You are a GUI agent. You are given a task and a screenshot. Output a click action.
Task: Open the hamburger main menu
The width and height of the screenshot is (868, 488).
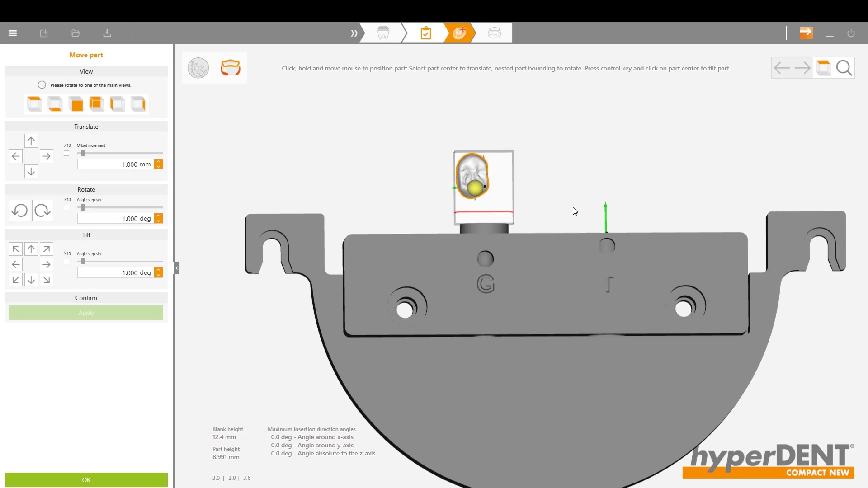pyautogui.click(x=13, y=33)
